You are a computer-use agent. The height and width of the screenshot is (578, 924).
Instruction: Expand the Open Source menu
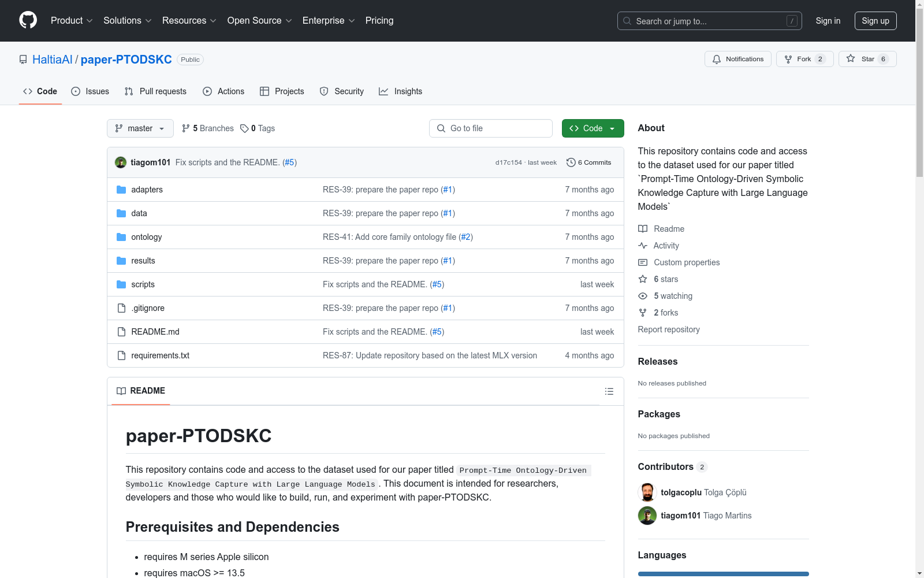(260, 21)
